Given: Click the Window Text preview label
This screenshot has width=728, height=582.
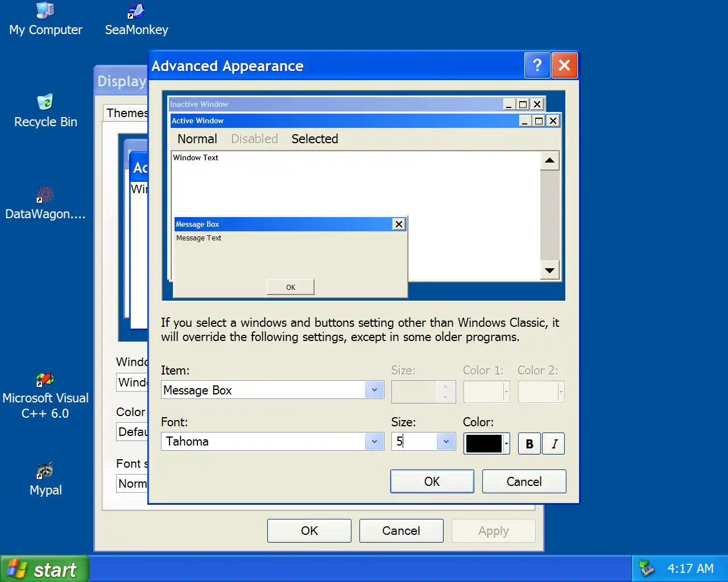Looking at the screenshot, I should pos(196,157).
